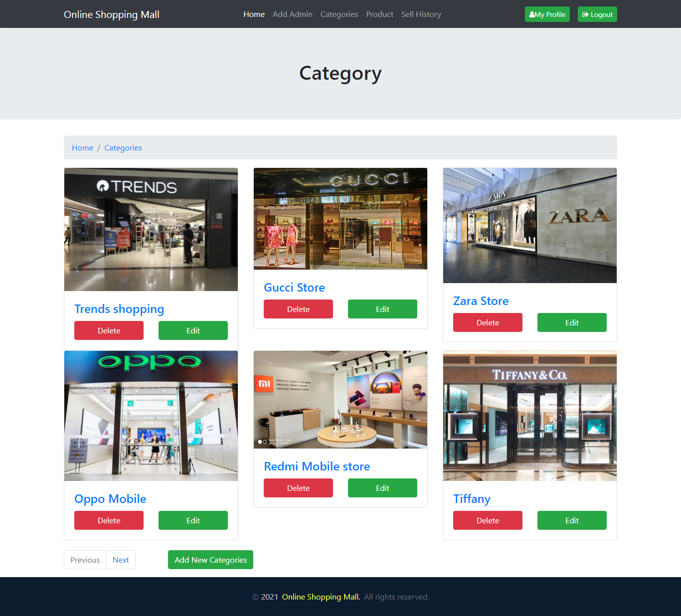The image size is (681, 616).
Task: Open the Redmi Mobile store title link
Action: coord(317,466)
